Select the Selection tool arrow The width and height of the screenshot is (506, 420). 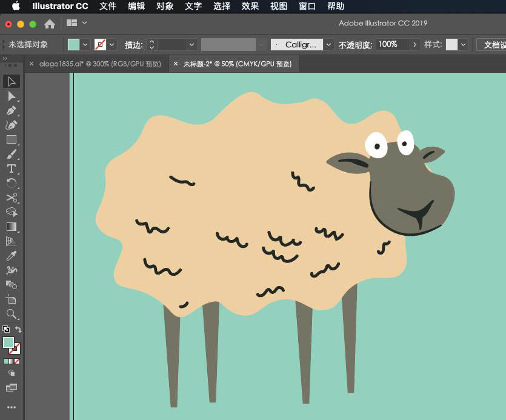(x=12, y=81)
